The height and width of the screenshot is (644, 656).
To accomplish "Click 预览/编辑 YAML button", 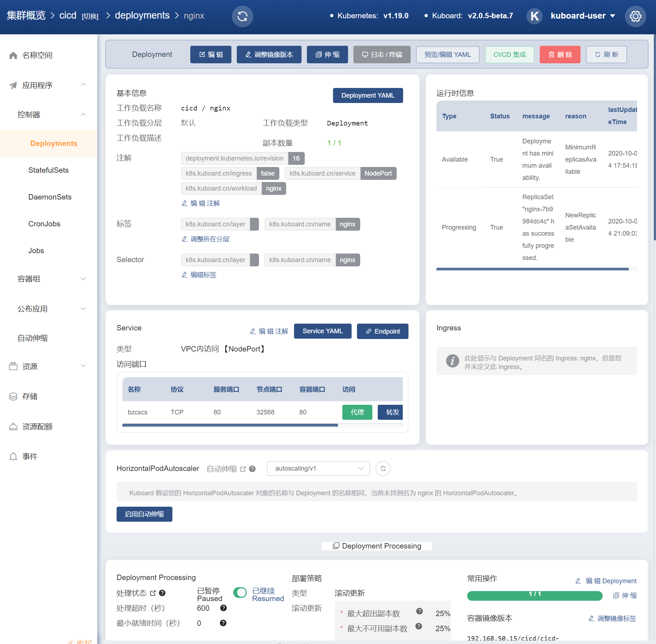I will tap(447, 54).
